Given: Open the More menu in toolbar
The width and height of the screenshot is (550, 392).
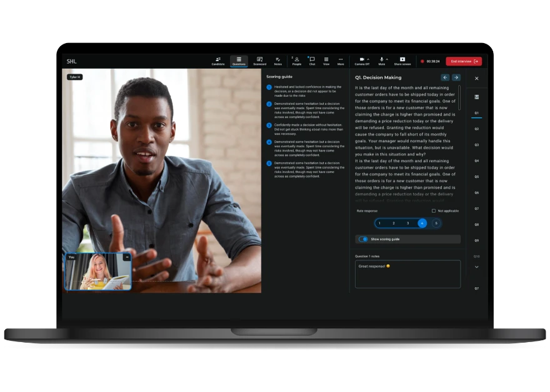Looking at the screenshot, I should 341,61.
